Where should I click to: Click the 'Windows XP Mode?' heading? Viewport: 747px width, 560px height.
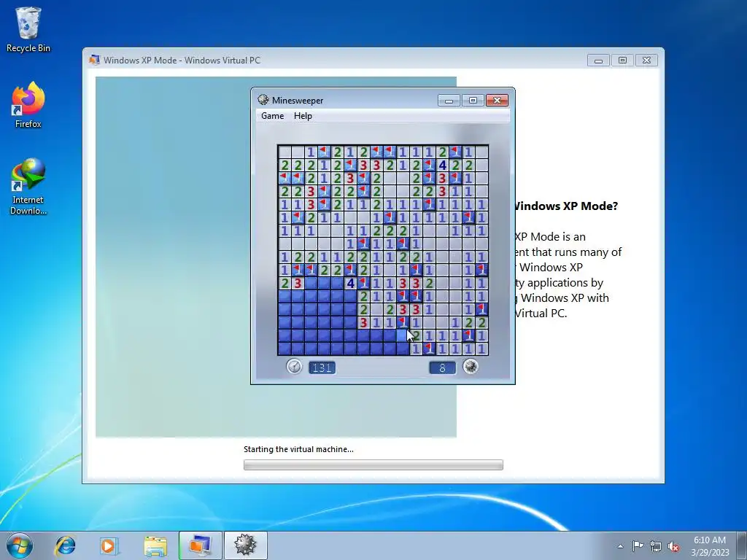click(x=565, y=206)
